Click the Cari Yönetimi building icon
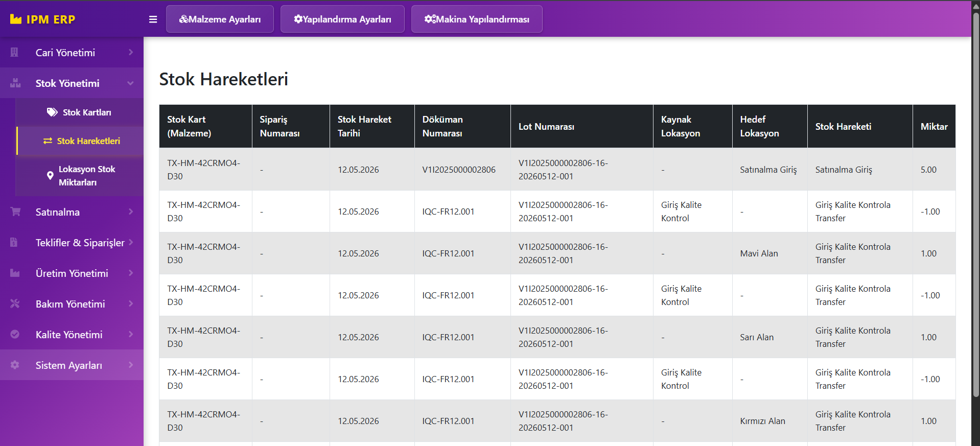The height and width of the screenshot is (446, 980). (x=14, y=52)
